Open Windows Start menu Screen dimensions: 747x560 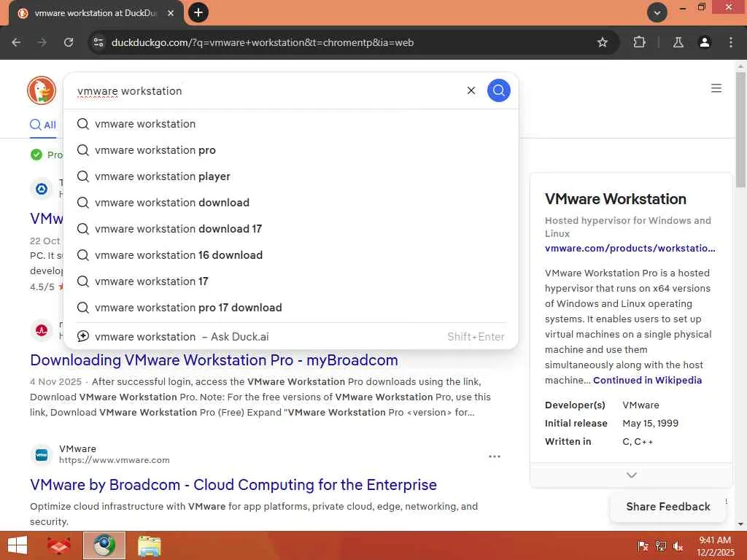coord(18,545)
